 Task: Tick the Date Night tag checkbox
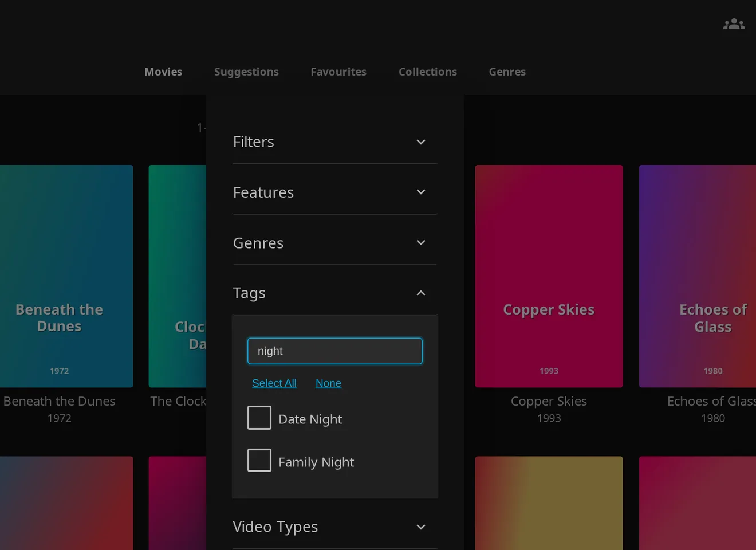click(x=259, y=418)
